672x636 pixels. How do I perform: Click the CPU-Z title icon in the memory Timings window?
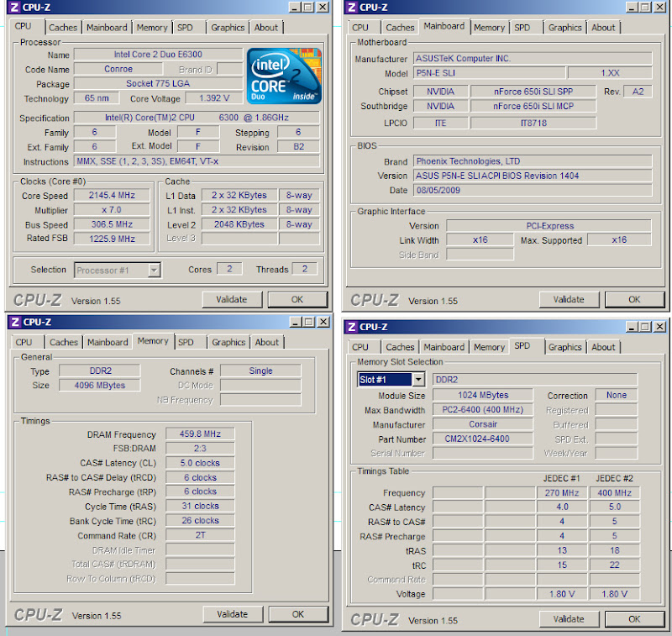15,322
